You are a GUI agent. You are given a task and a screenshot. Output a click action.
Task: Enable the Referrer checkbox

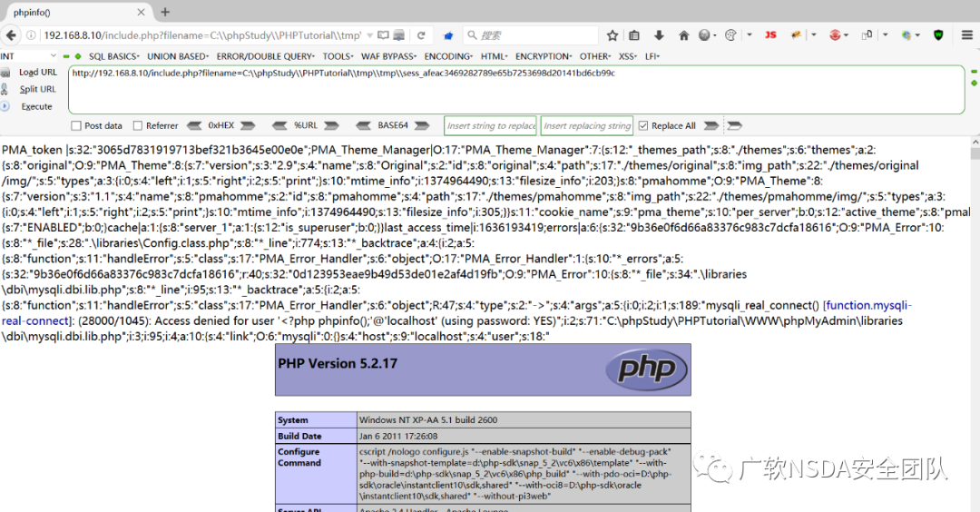tap(138, 125)
